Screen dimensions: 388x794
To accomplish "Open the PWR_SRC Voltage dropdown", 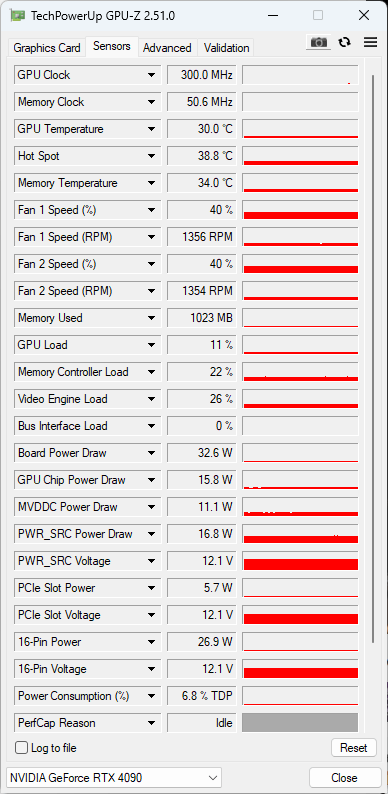I will [151, 561].
